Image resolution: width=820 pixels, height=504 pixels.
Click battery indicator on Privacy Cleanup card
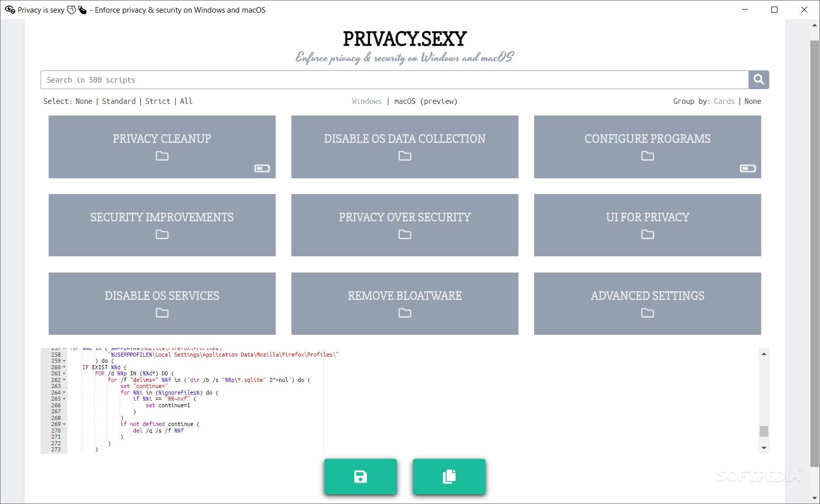coord(262,168)
